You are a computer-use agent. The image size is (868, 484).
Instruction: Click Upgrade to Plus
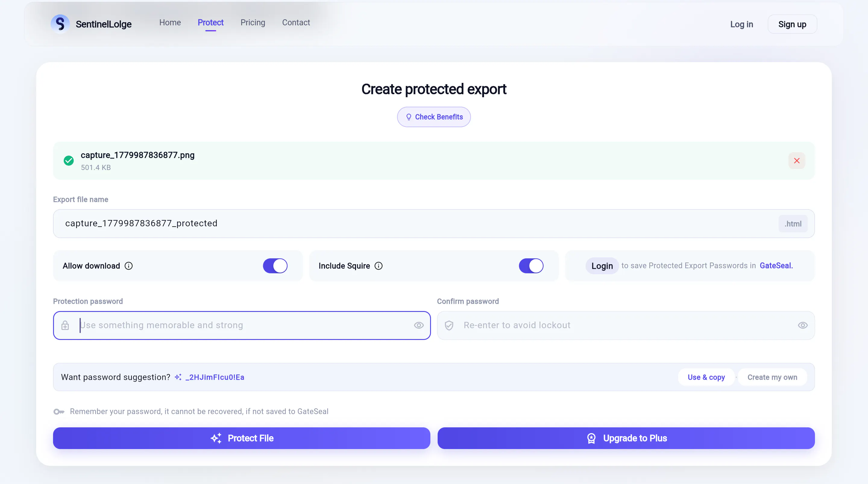(x=626, y=438)
